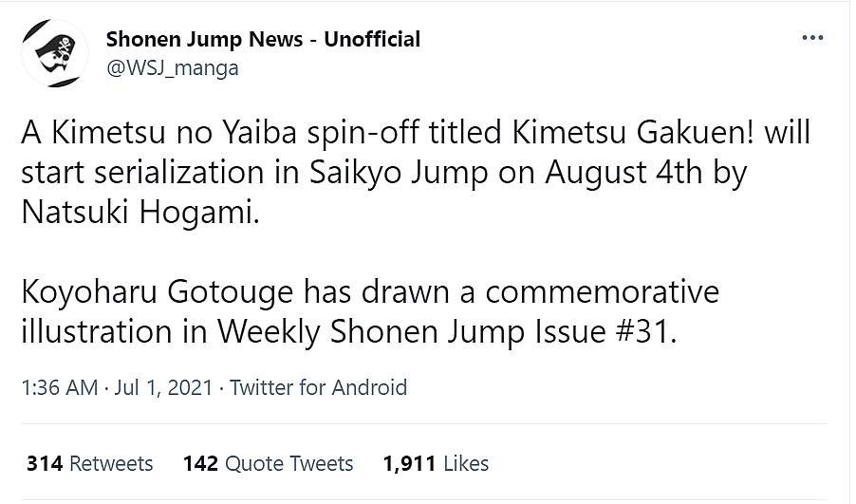This screenshot has width=856, height=504.
Task: Click the Twitter for Android source link
Action: tap(318, 387)
